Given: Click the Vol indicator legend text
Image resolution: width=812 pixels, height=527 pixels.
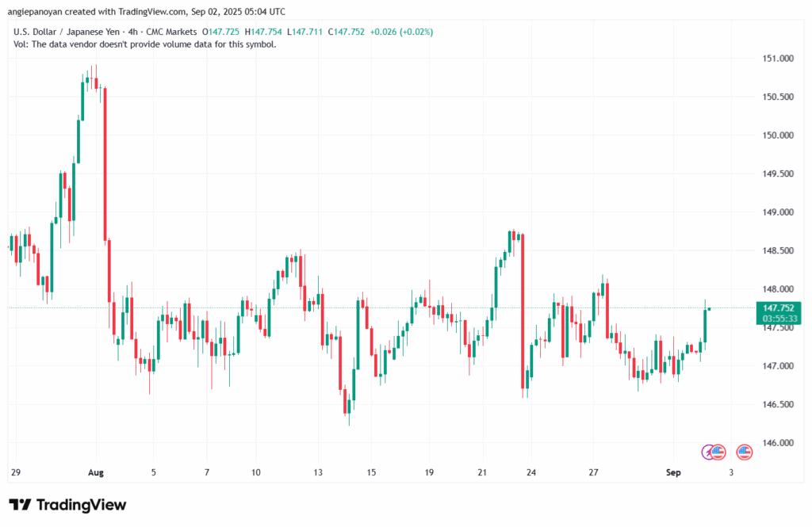Looking at the screenshot, I should tap(145, 44).
